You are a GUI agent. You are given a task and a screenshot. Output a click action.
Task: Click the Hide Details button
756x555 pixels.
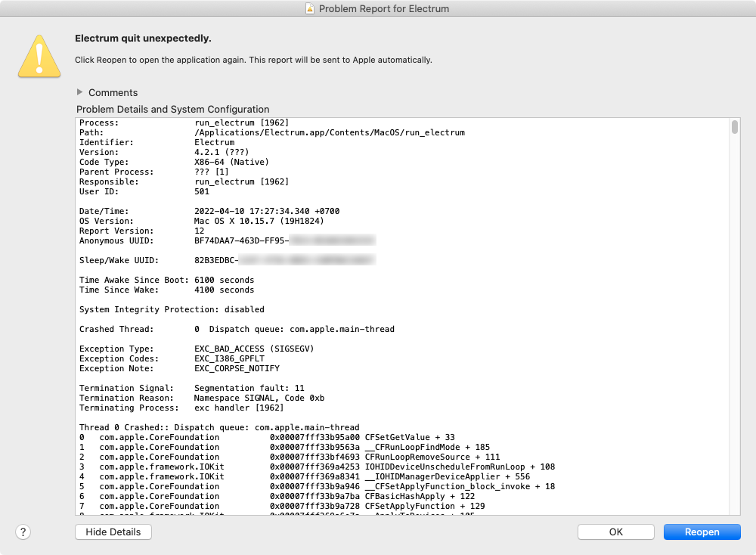click(113, 532)
